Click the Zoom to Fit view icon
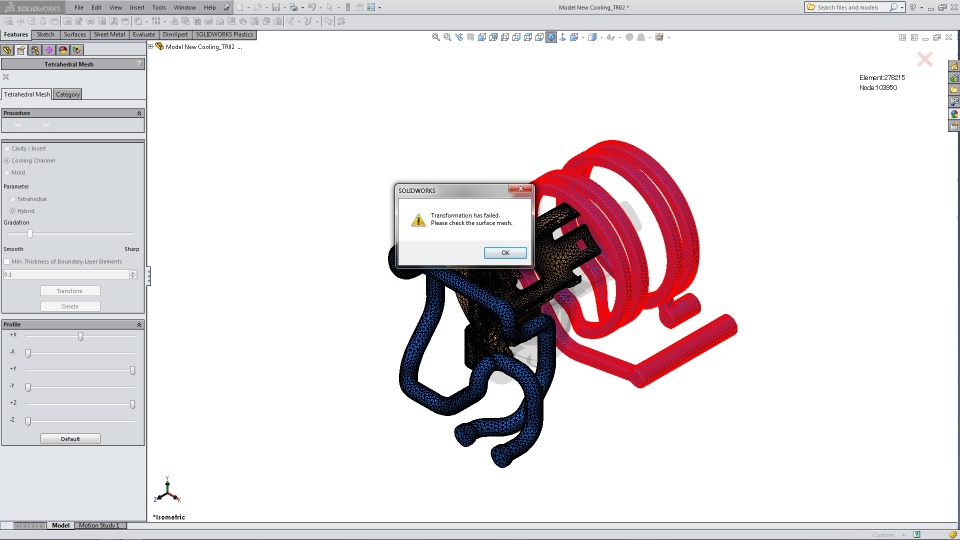Screen dimensions: 960x540 435,37
